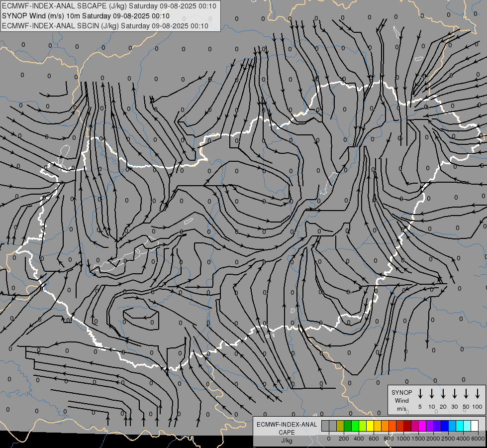
Task: Click the 2500 tick label on CAPE scale
Action: [448, 439]
